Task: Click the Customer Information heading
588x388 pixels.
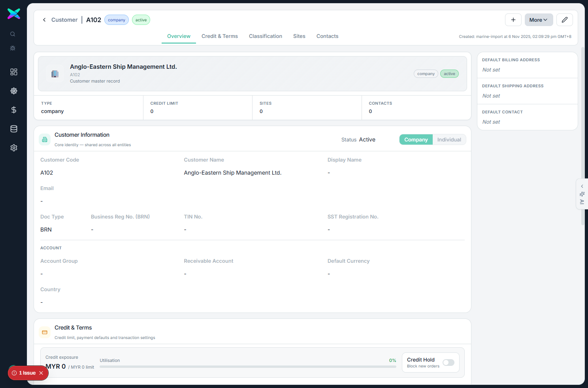Action: click(82, 135)
